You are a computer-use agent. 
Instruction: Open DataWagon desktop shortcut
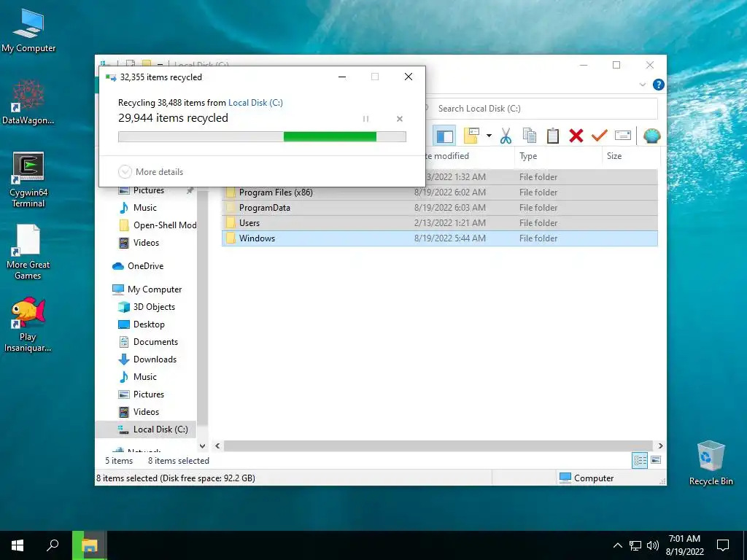28,102
